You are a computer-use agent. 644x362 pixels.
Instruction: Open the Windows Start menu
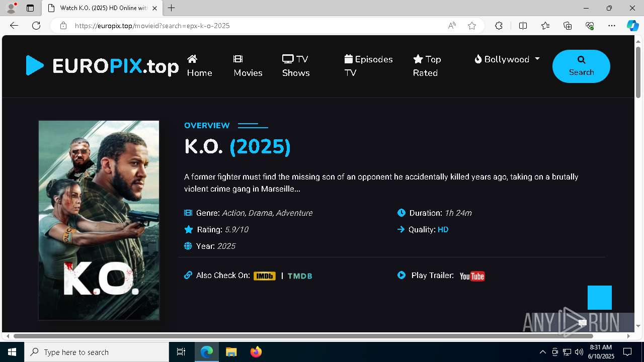[12, 352]
